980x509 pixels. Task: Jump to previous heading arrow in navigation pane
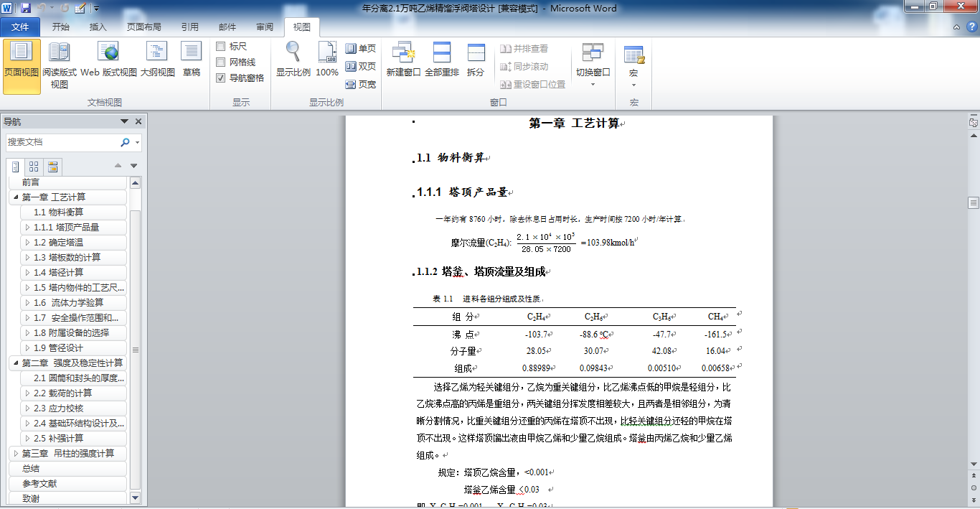click(119, 166)
